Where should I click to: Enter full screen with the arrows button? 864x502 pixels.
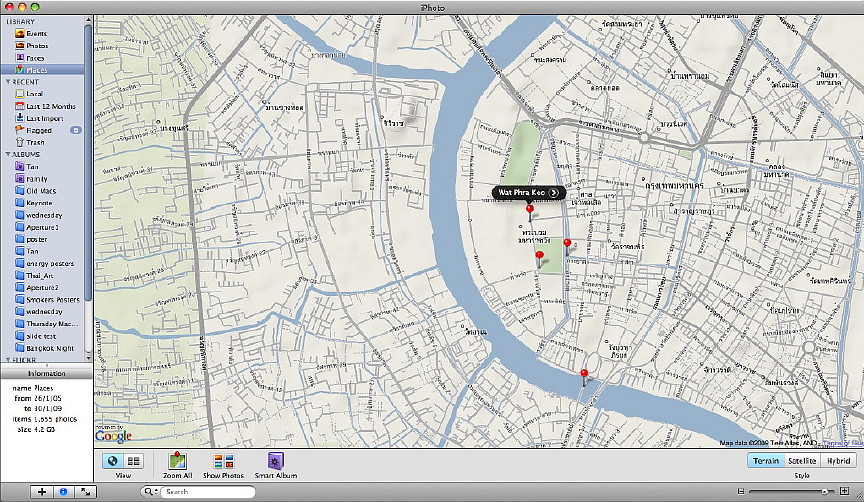click(x=85, y=492)
